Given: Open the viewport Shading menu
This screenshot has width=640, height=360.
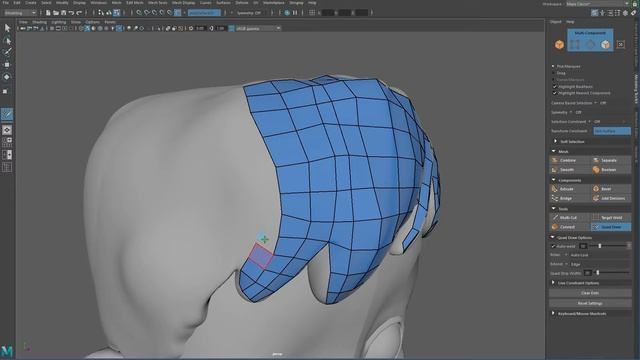Looking at the screenshot, I should 39,22.
